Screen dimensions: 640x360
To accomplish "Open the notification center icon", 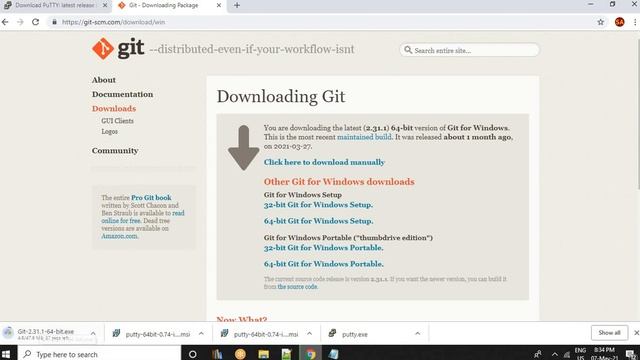I will (x=631, y=354).
